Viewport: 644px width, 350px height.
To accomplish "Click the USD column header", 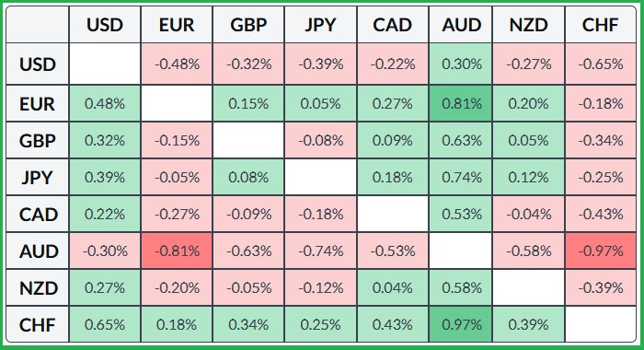I will pyautogui.click(x=105, y=25).
